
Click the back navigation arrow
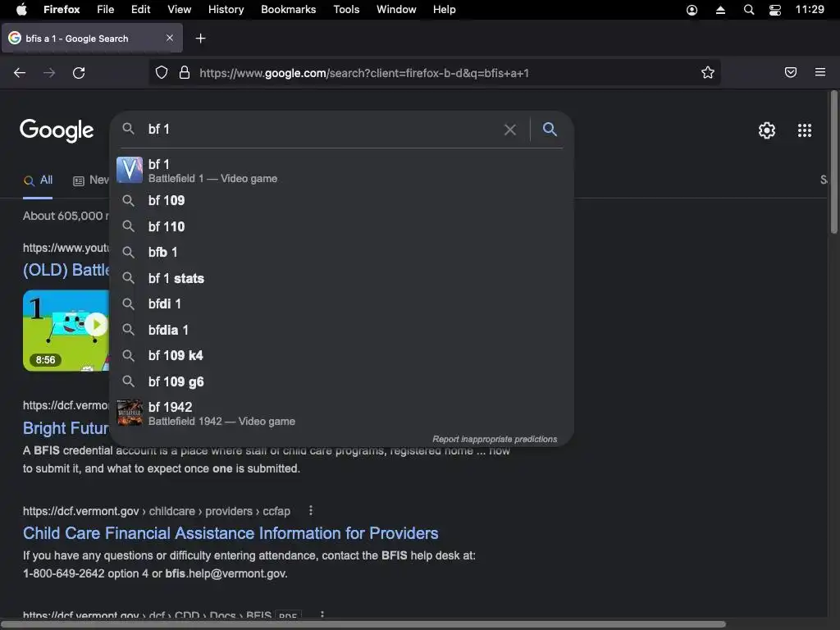(x=20, y=73)
